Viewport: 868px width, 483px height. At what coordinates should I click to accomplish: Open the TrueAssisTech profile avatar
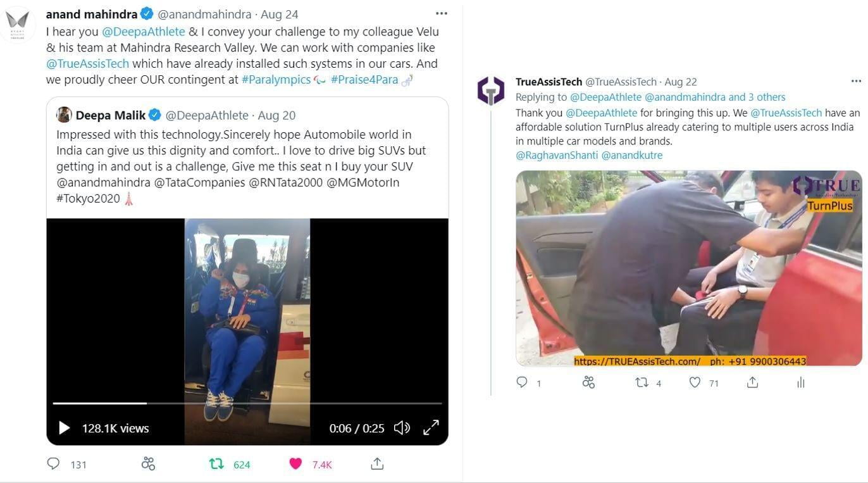click(490, 90)
